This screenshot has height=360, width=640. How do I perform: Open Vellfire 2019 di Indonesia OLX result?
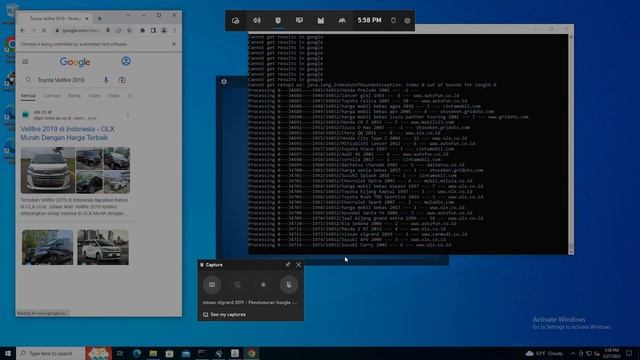point(67,133)
